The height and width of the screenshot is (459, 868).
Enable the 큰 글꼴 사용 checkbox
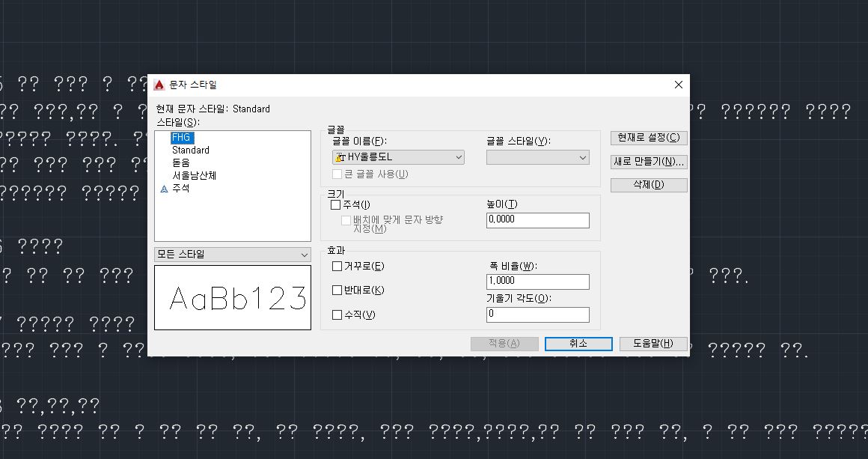point(337,174)
